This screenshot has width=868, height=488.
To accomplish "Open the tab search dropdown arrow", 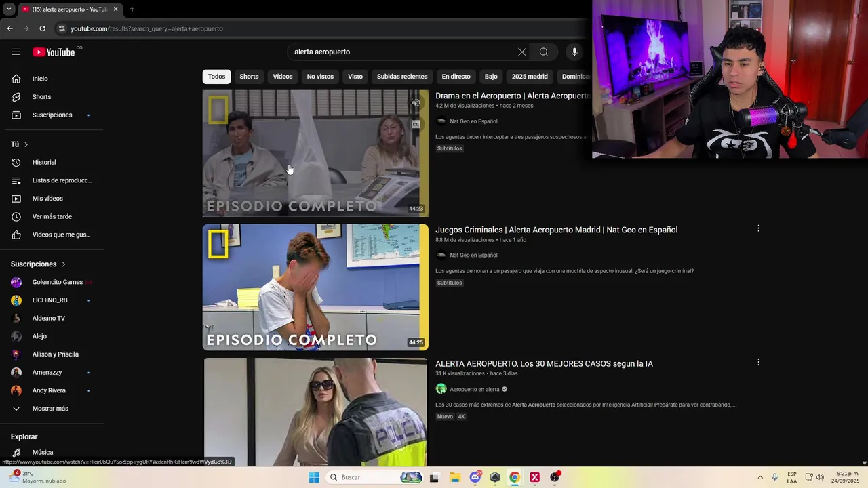I will tap(9, 9).
